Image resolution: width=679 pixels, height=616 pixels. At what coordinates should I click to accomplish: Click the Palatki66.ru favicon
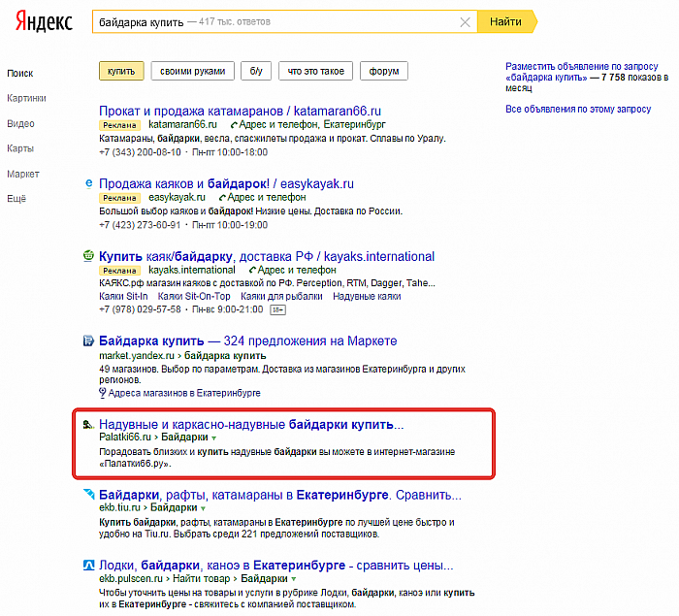(88, 425)
